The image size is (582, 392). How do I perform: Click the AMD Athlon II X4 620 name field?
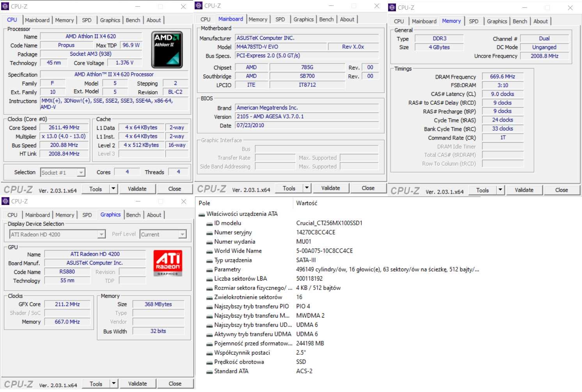pos(90,37)
